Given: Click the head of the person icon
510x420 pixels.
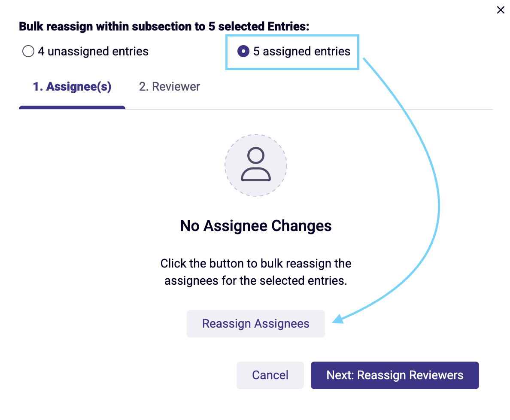Looking at the screenshot, I should click(x=256, y=155).
